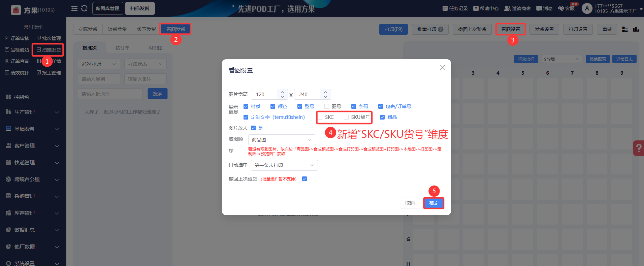Switch to 线下发货 tab

(147, 29)
